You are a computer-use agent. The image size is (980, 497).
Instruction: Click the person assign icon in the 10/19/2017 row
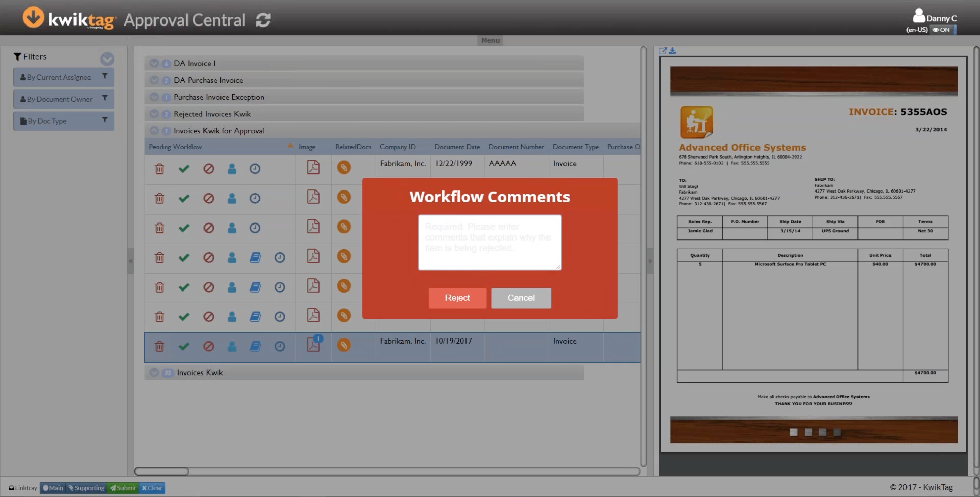[x=232, y=346]
